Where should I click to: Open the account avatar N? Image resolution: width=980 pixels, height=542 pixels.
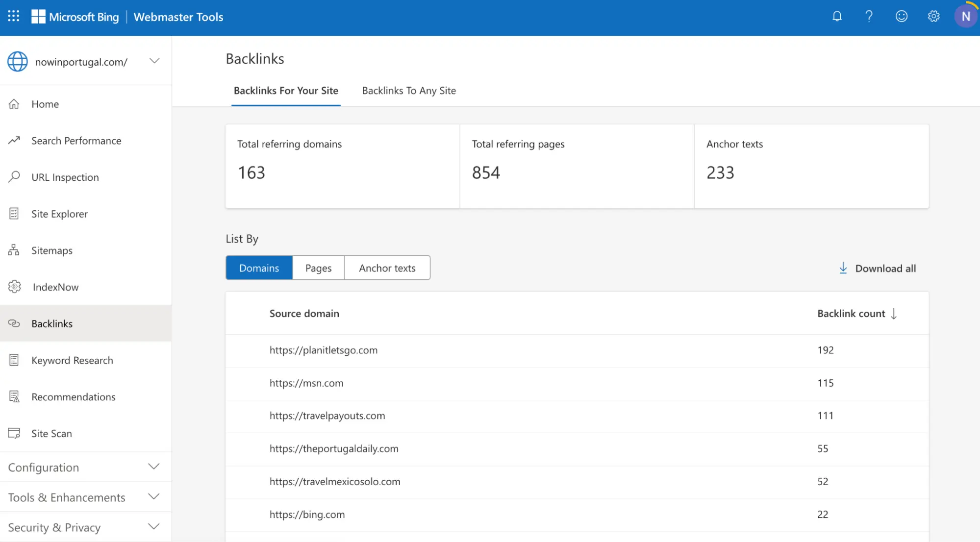[966, 16]
